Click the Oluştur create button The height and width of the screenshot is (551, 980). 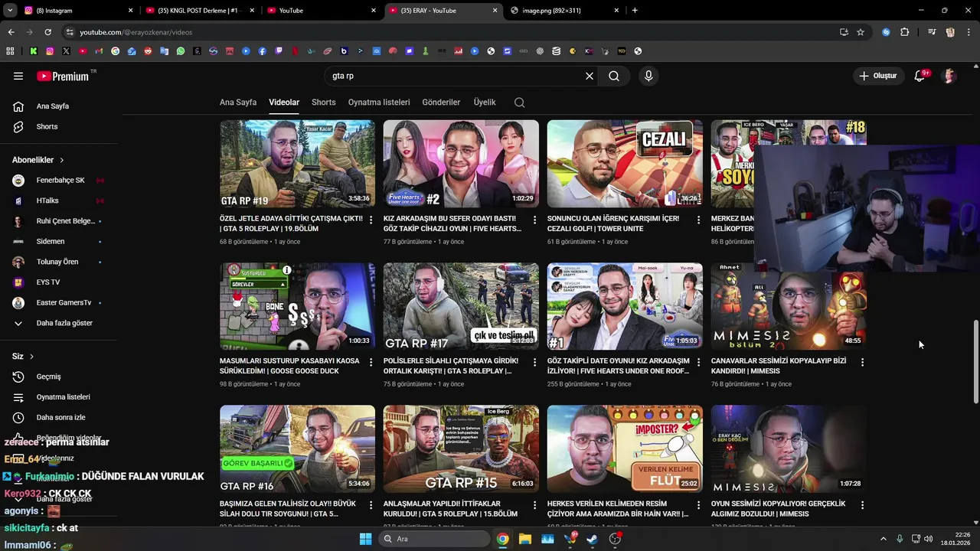coord(877,76)
